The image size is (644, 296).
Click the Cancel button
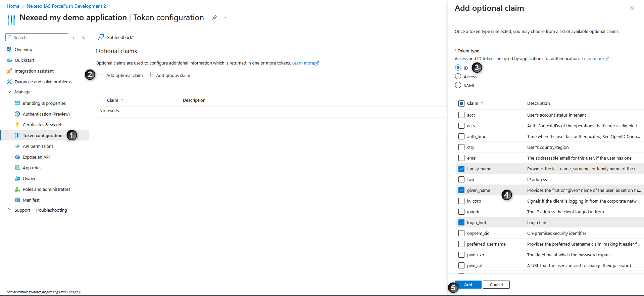[496, 285]
